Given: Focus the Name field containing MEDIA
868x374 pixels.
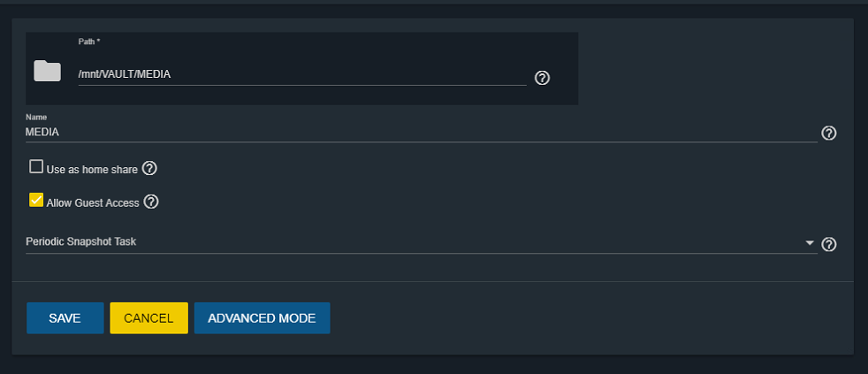Looking at the screenshot, I should click(422, 133).
